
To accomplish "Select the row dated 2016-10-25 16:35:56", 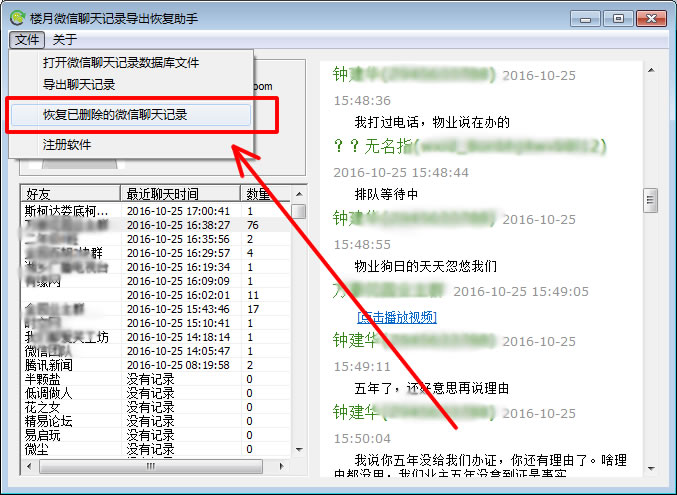I will [x=156, y=239].
